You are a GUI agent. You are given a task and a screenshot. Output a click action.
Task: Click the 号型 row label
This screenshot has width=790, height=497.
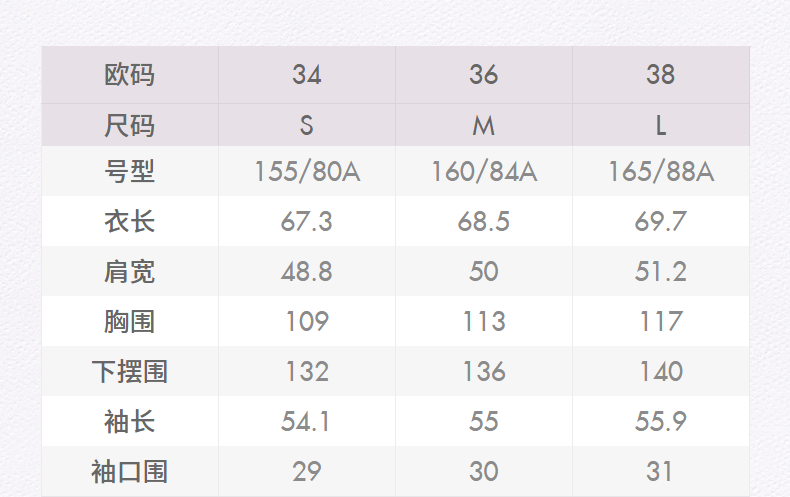(x=130, y=172)
